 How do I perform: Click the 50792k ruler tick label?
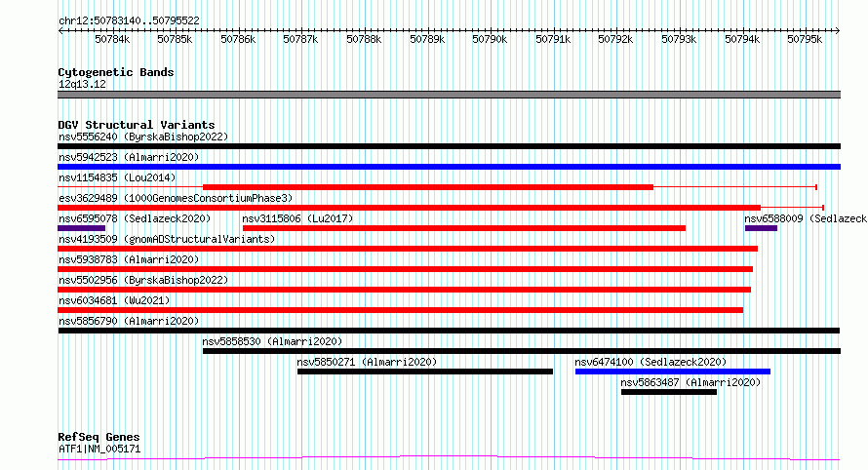tap(615, 39)
